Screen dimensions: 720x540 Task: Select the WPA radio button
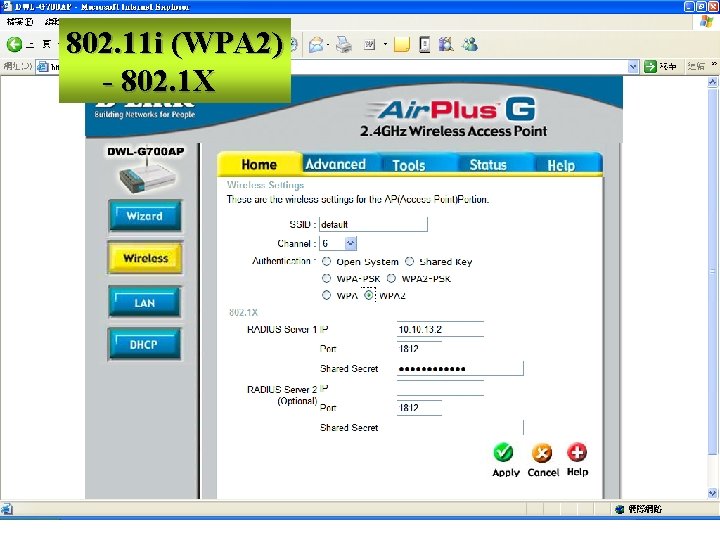click(x=326, y=295)
